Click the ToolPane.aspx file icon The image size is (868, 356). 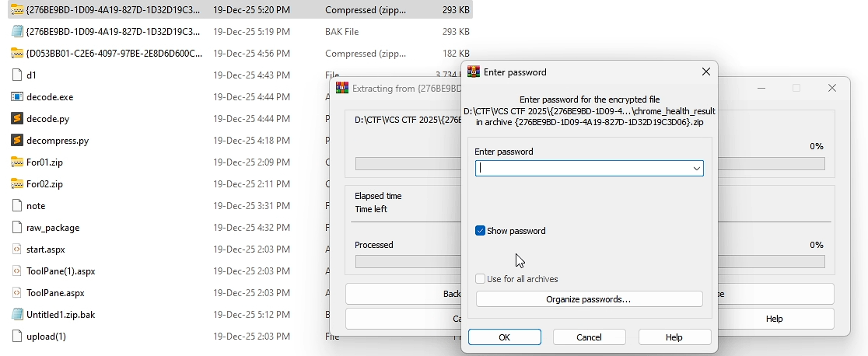(16, 292)
